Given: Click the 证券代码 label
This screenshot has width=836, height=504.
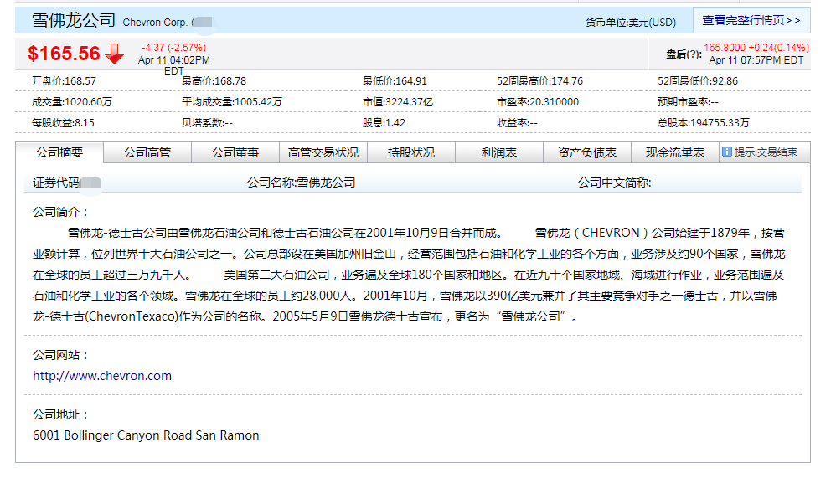Looking at the screenshot, I should pos(56,183).
